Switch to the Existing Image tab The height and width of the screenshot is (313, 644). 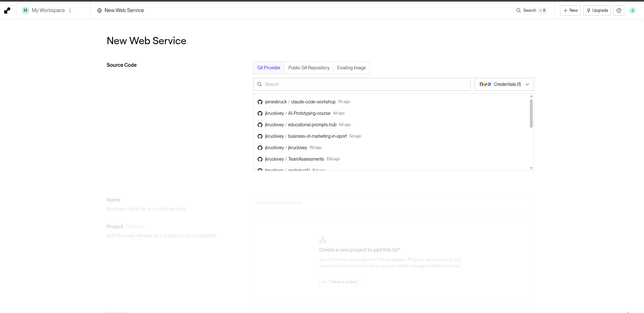pos(352,68)
